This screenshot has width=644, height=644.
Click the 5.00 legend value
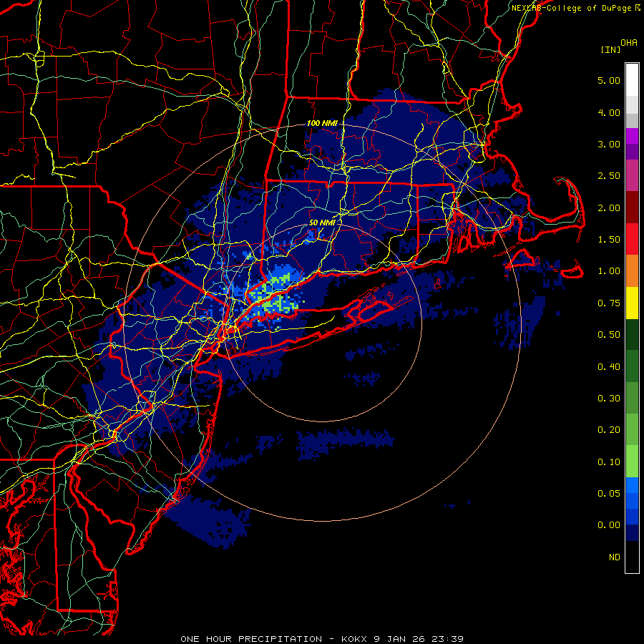609,80
